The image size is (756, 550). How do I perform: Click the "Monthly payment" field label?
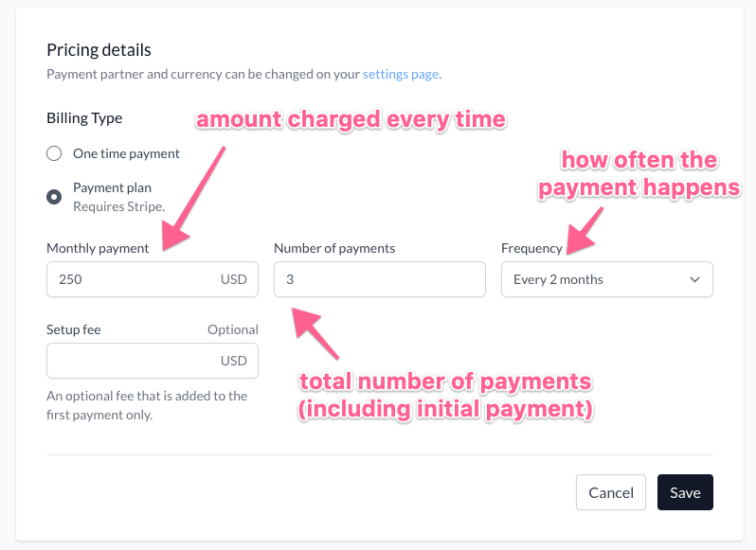click(x=98, y=248)
